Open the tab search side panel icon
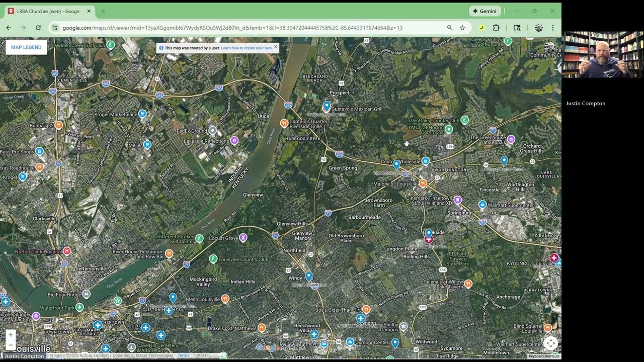Viewport: 644px width, 362px height. tap(517, 28)
